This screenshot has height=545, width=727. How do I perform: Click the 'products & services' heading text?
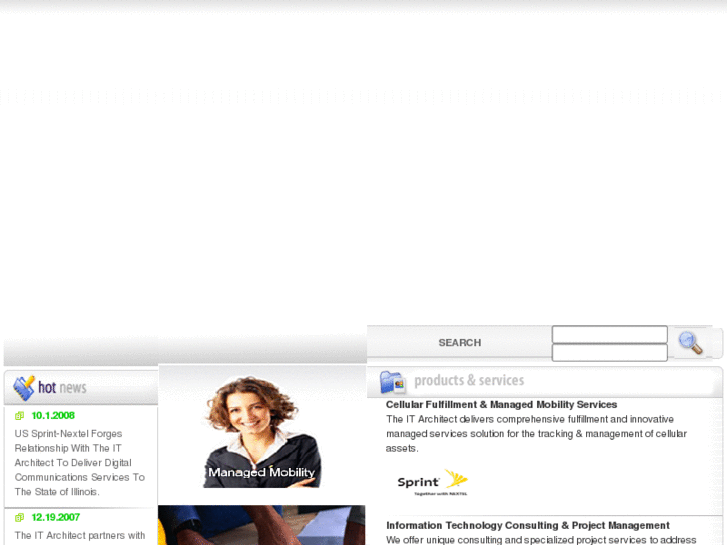469,381
